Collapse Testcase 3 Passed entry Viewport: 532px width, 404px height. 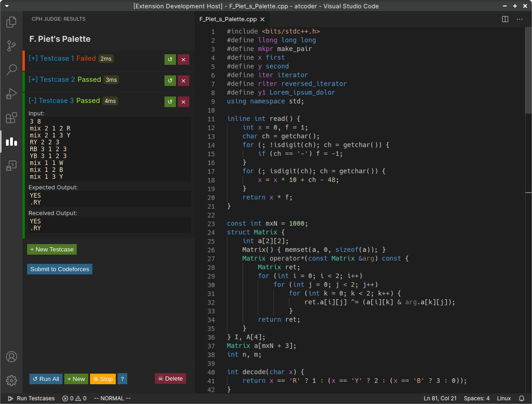point(64,101)
